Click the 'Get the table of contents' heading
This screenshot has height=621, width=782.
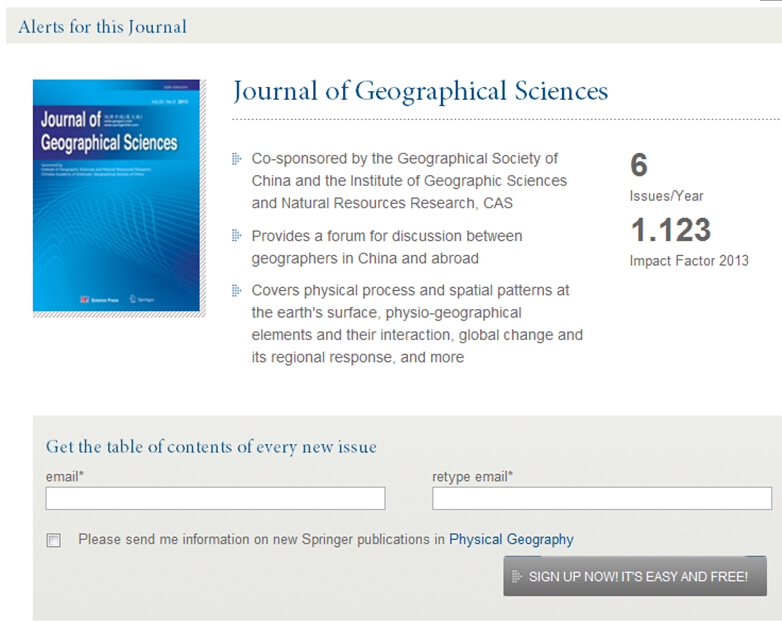tap(211, 446)
